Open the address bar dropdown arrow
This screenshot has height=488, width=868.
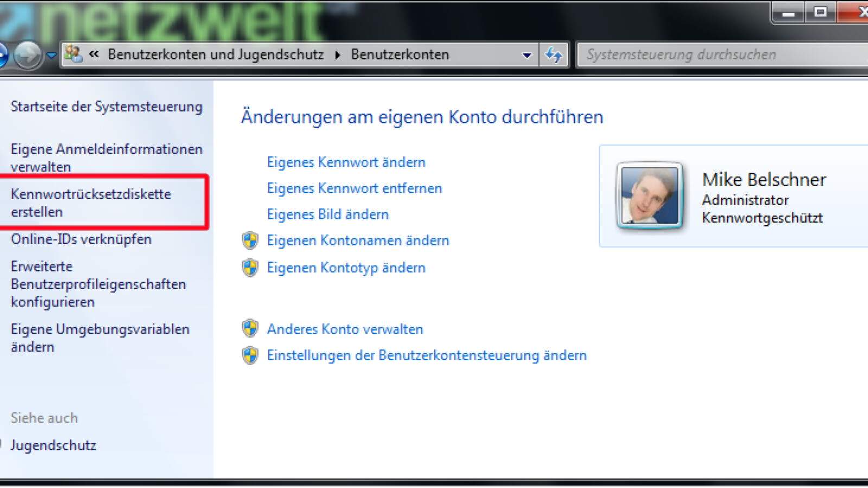point(526,54)
